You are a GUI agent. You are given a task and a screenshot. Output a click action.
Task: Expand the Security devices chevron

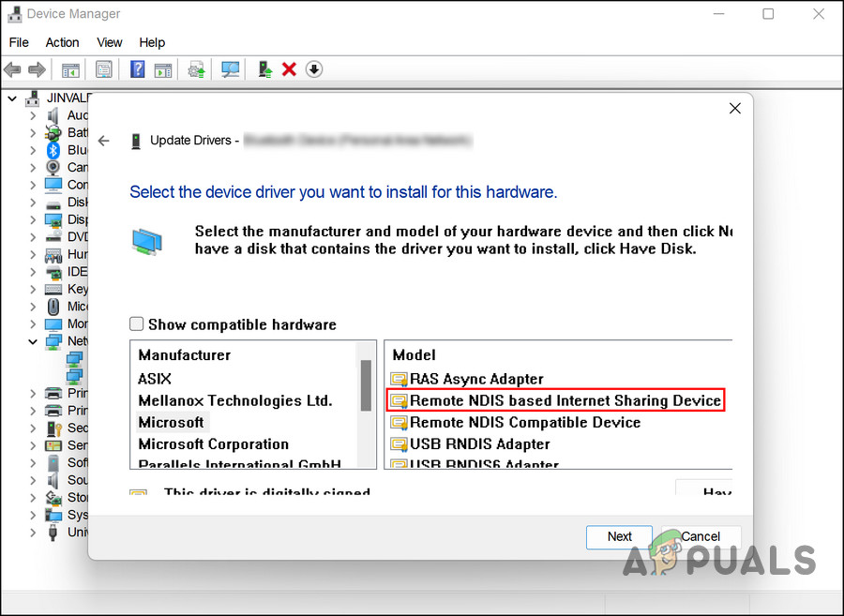point(33,428)
